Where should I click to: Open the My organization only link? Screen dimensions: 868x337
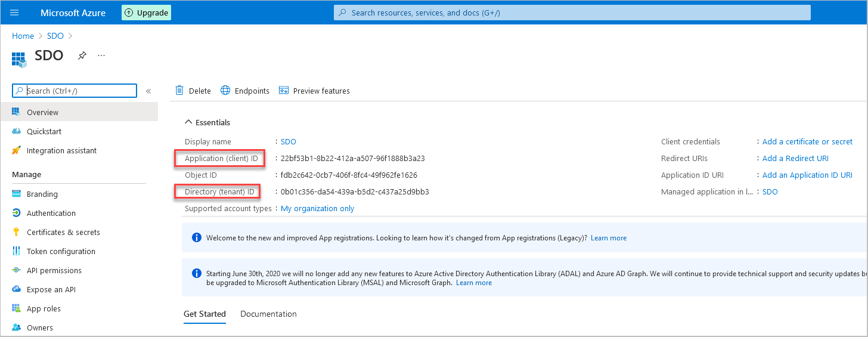317,208
